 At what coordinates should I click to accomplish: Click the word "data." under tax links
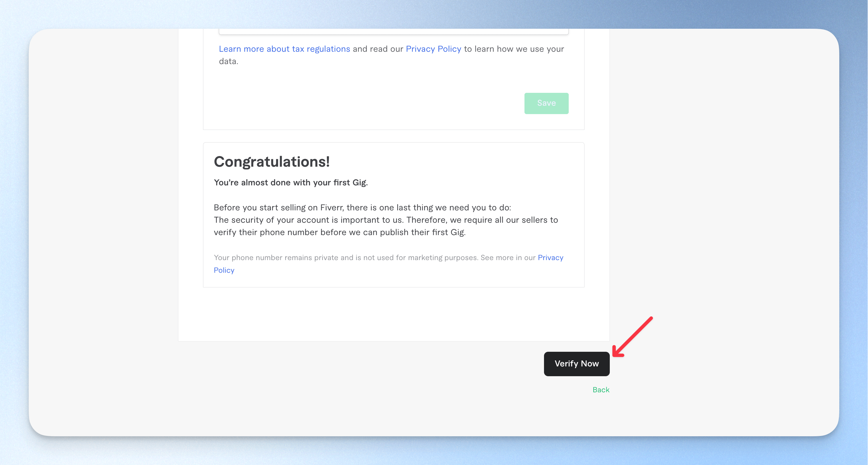[228, 62]
